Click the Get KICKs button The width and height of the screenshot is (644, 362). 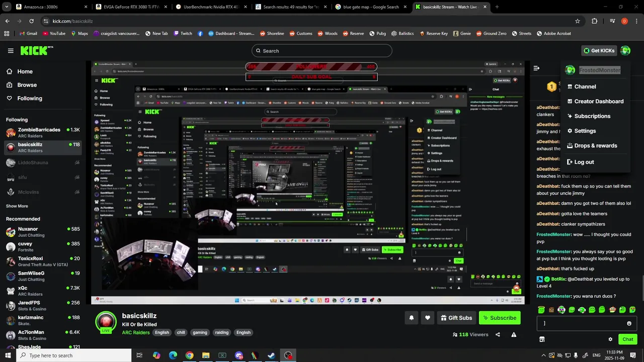click(599, 51)
